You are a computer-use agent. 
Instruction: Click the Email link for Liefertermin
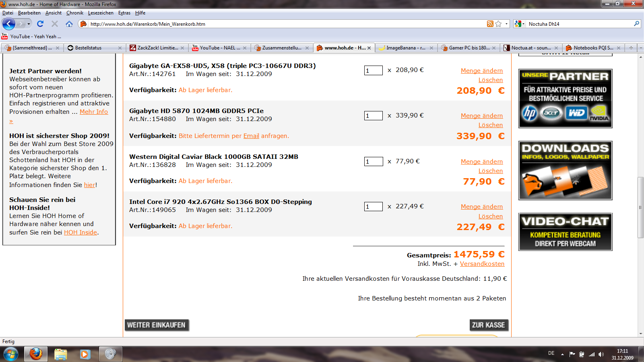pos(251,136)
